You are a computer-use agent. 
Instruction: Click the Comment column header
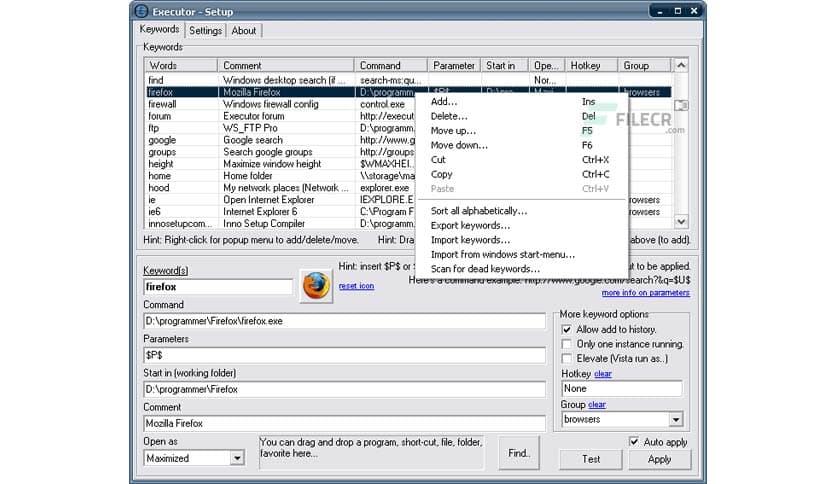[x=286, y=66]
